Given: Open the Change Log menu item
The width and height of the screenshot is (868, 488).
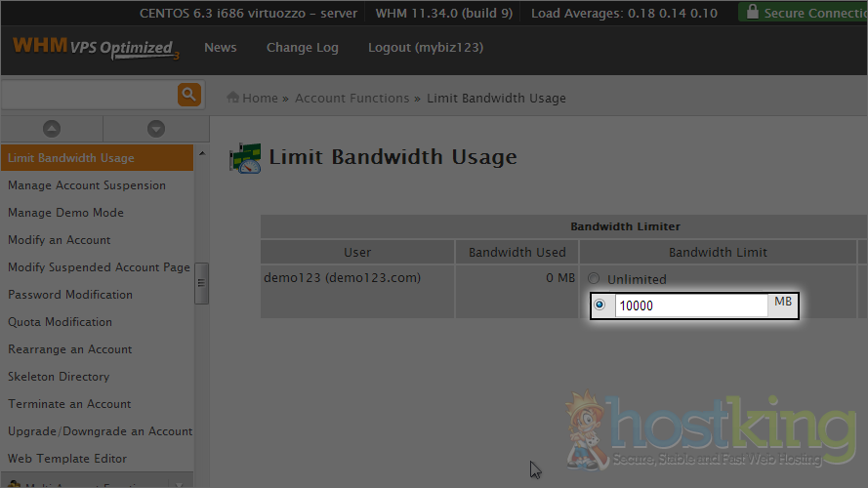Looking at the screenshot, I should (303, 48).
